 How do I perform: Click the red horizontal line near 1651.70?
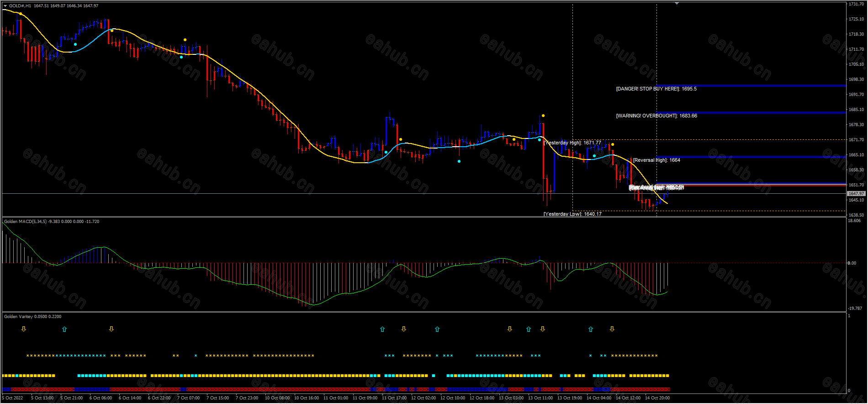(x=751, y=186)
